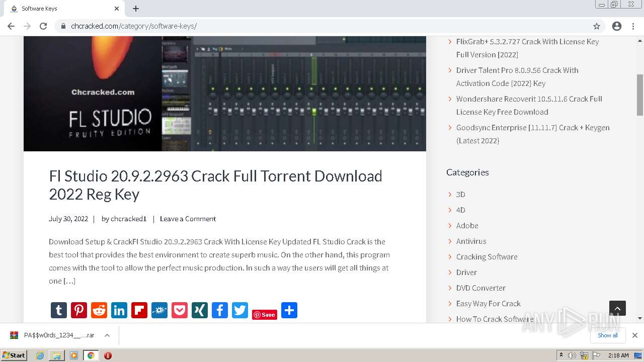Viewport: 644px width, 362px height.
Task: Click the Action Center flag icon
Action: point(596,355)
